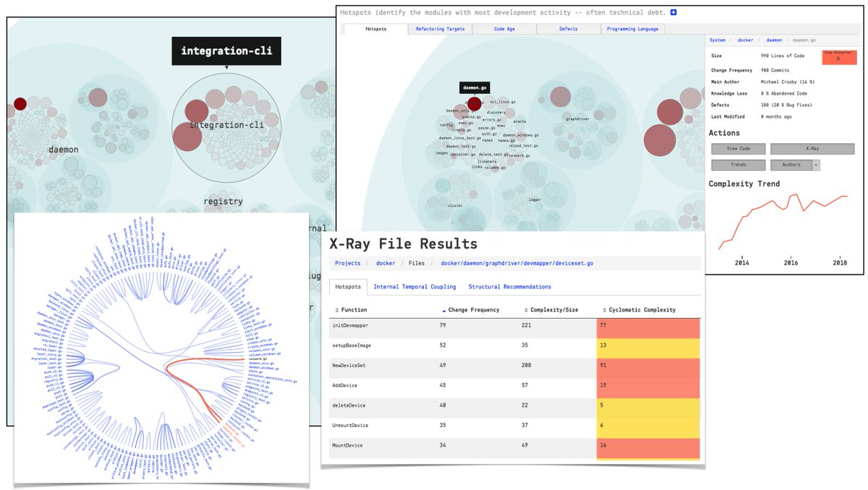The height and width of the screenshot is (490, 868).
Task: Open the Authors dropdown arrow
Action: click(817, 165)
